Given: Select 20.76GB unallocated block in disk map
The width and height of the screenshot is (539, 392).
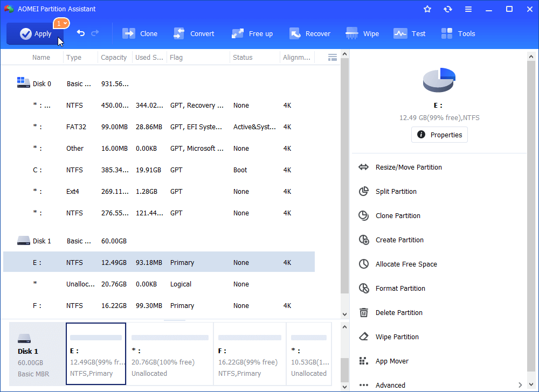Looking at the screenshot, I should [170, 354].
